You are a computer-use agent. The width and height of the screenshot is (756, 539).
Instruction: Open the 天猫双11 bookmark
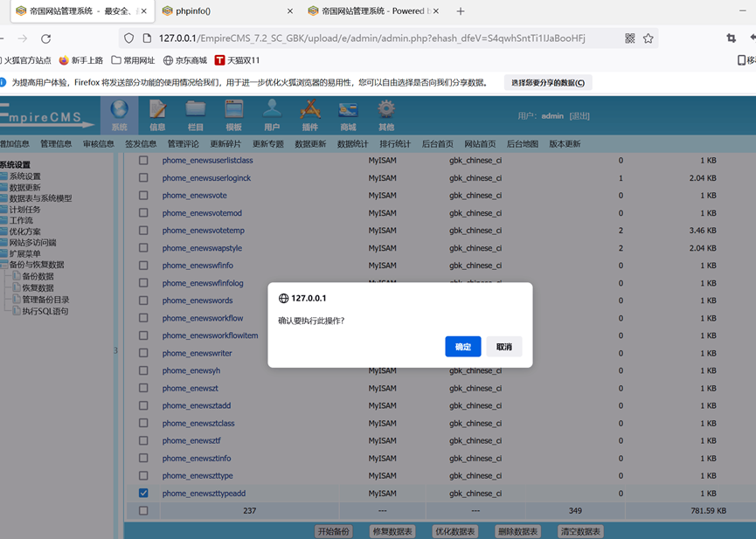point(237,60)
